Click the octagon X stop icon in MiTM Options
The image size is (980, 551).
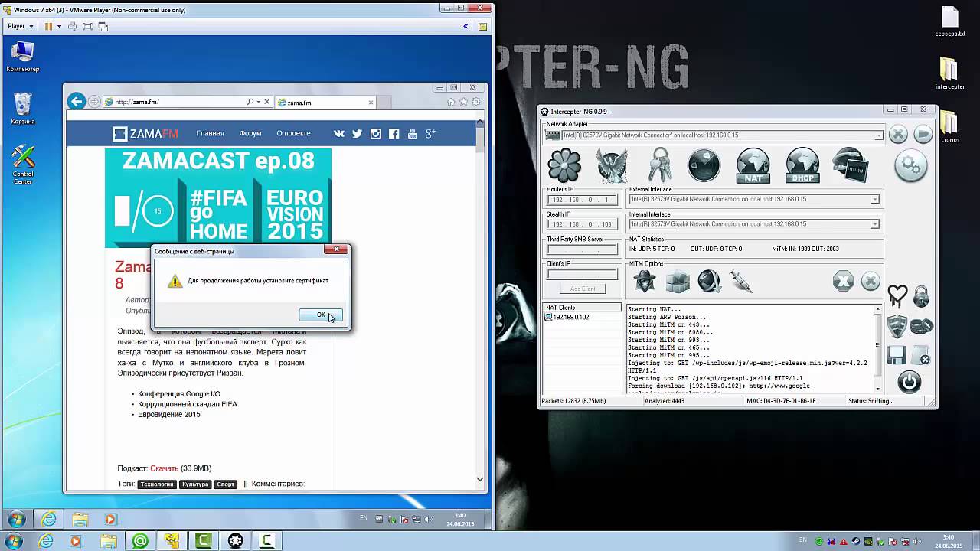click(843, 281)
